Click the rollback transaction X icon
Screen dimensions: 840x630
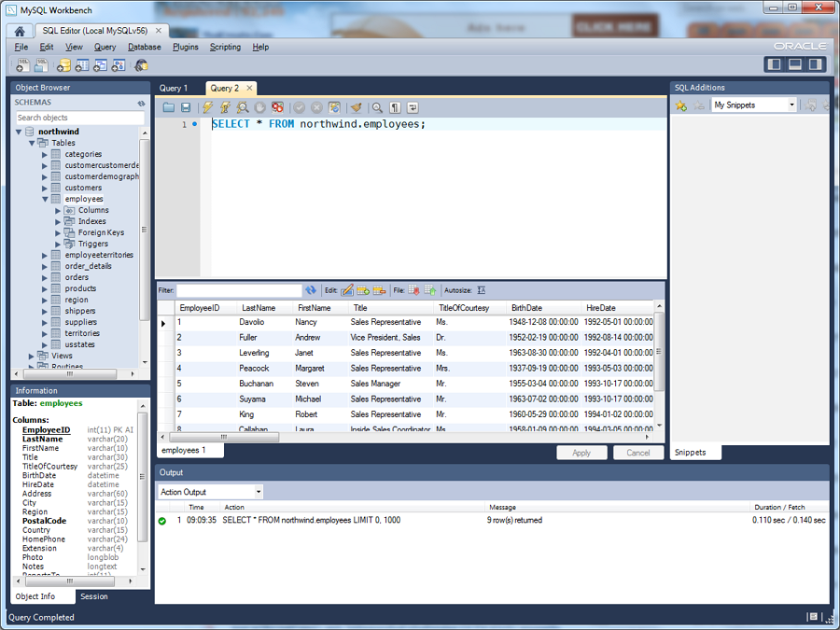click(316, 107)
